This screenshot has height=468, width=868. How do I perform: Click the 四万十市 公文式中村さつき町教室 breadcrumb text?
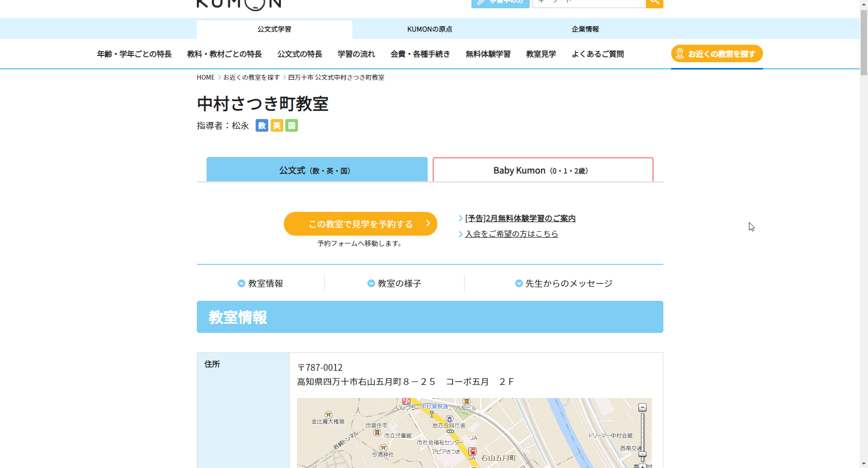[336, 77]
